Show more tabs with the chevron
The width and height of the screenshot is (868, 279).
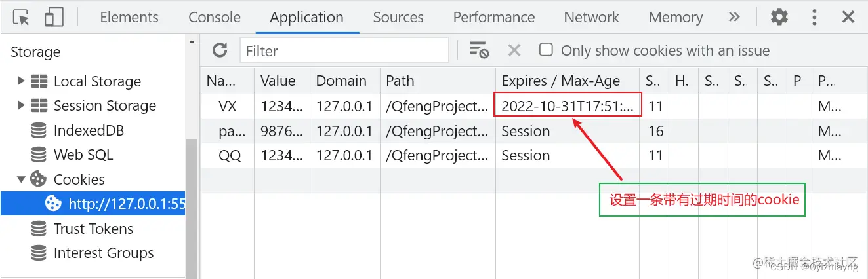click(x=734, y=17)
